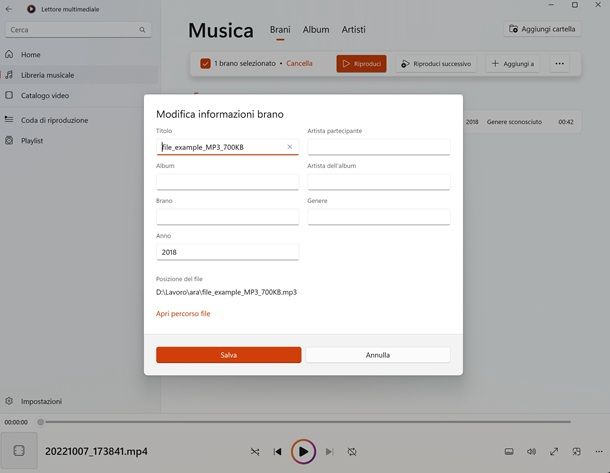
Task: Click the Anno input field
Action: coord(227,253)
